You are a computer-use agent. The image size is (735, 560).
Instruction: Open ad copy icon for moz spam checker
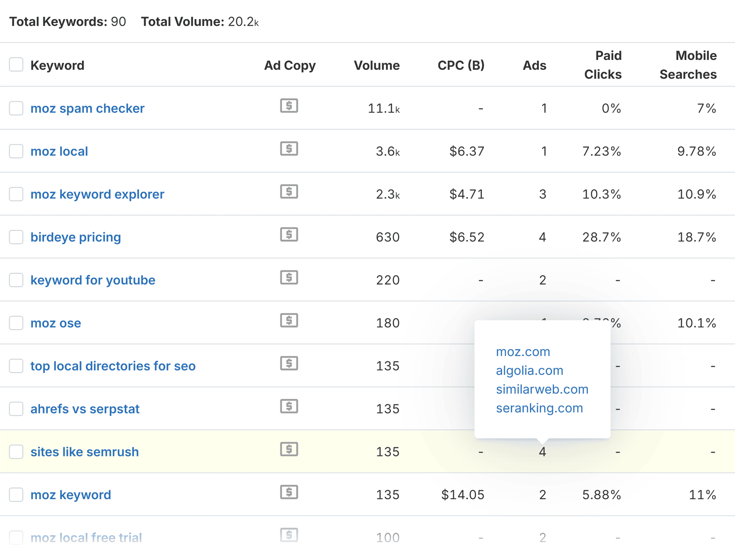point(289,106)
